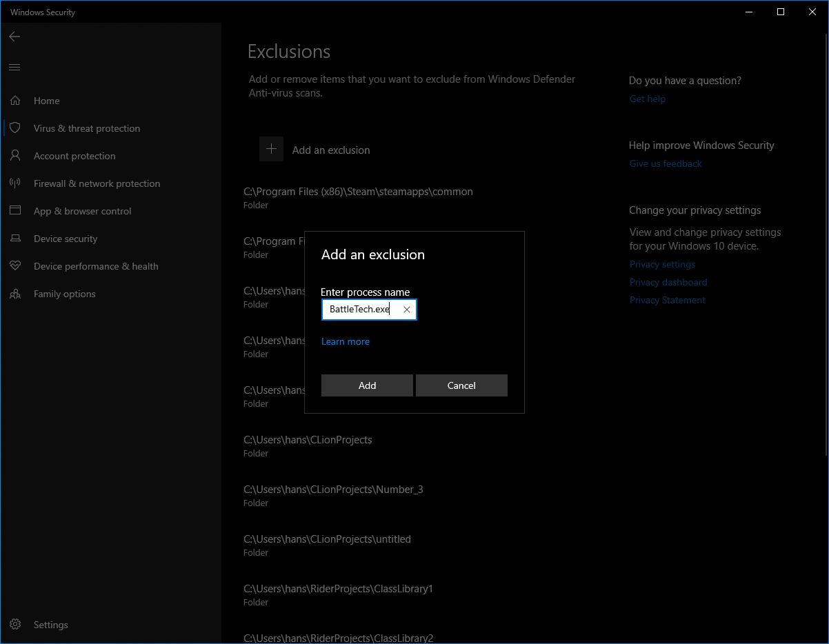
Task: Click the App & browser control window icon
Action: (x=15, y=211)
